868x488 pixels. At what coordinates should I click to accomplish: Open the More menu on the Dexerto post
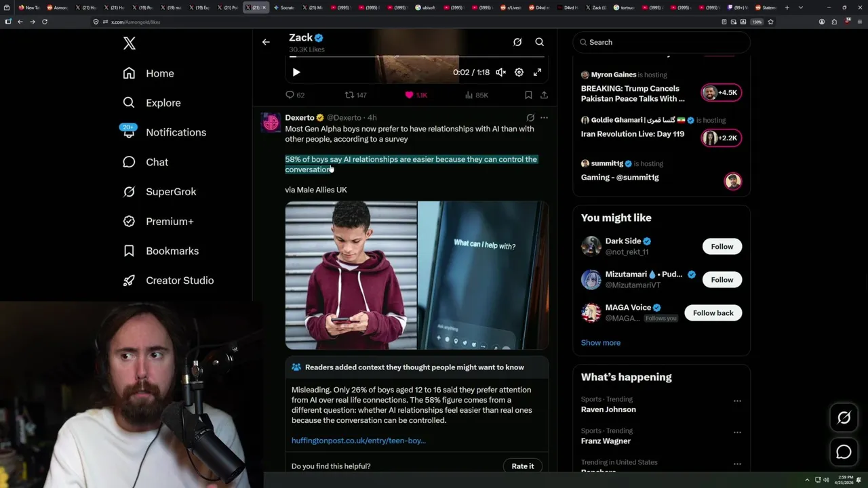tap(544, 118)
